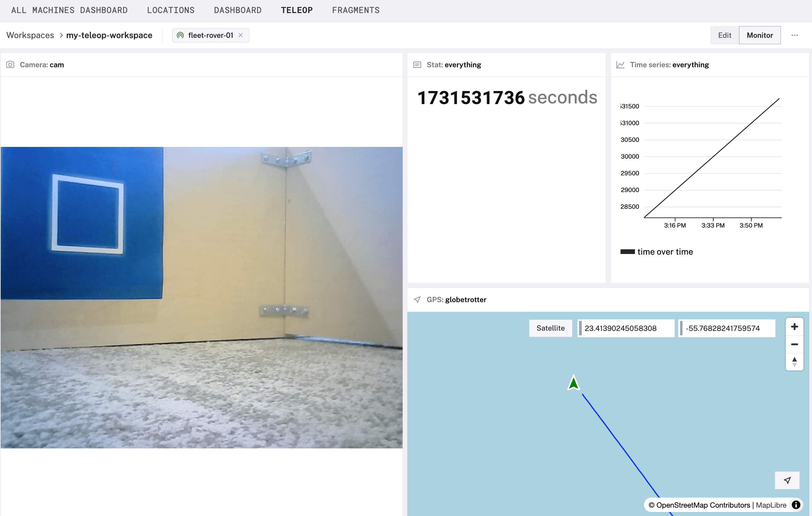Open the three-dots workspace options menu
Screen dimensions: 812x516
click(795, 35)
